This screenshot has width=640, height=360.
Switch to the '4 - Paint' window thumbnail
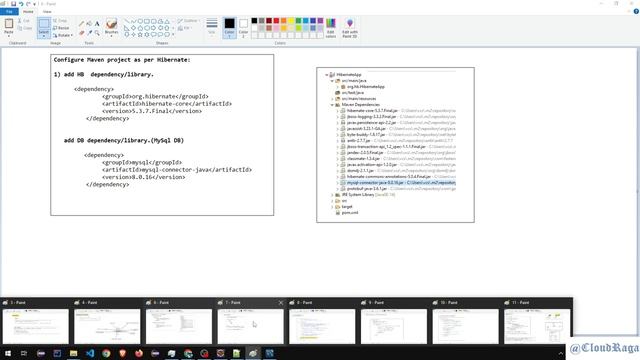pos(107,322)
